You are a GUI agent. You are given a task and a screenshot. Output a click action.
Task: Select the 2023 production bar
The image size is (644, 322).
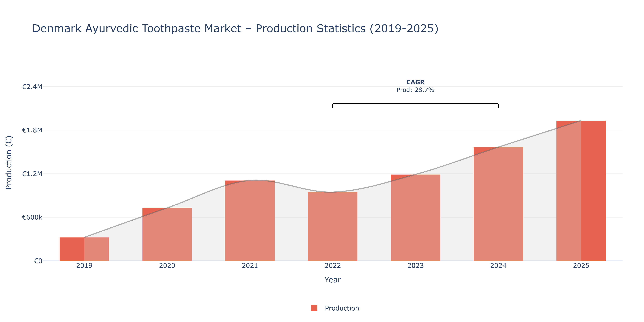[416, 217]
